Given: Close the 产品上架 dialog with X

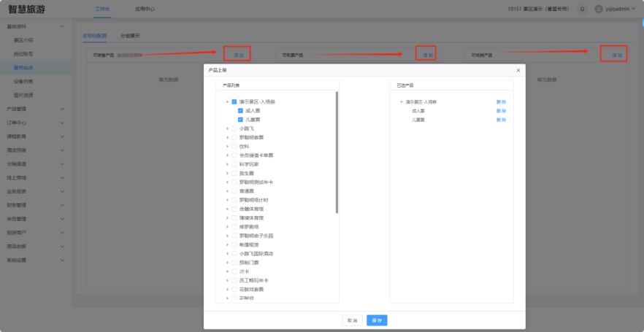Looking at the screenshot, I should point(518,70).
